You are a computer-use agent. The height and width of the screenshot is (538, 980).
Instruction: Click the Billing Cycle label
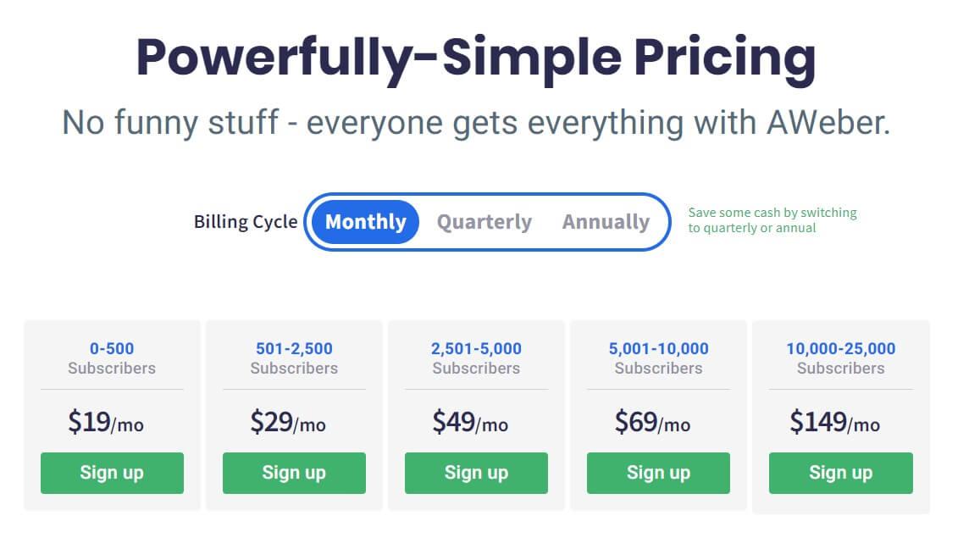(245, 222)
